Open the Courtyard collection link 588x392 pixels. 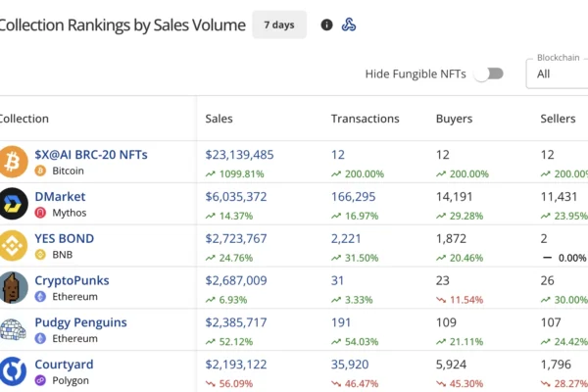[x=65, y=364]
